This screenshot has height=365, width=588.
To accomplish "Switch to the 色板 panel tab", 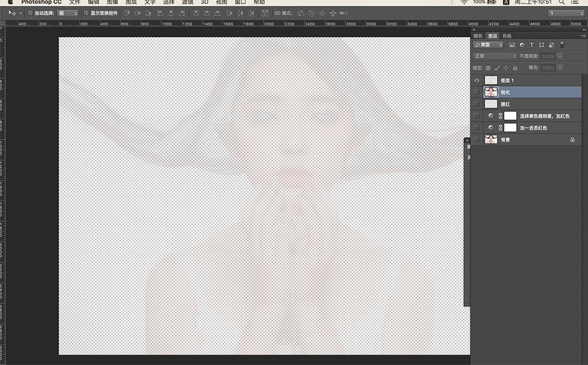I will (507, 36).
